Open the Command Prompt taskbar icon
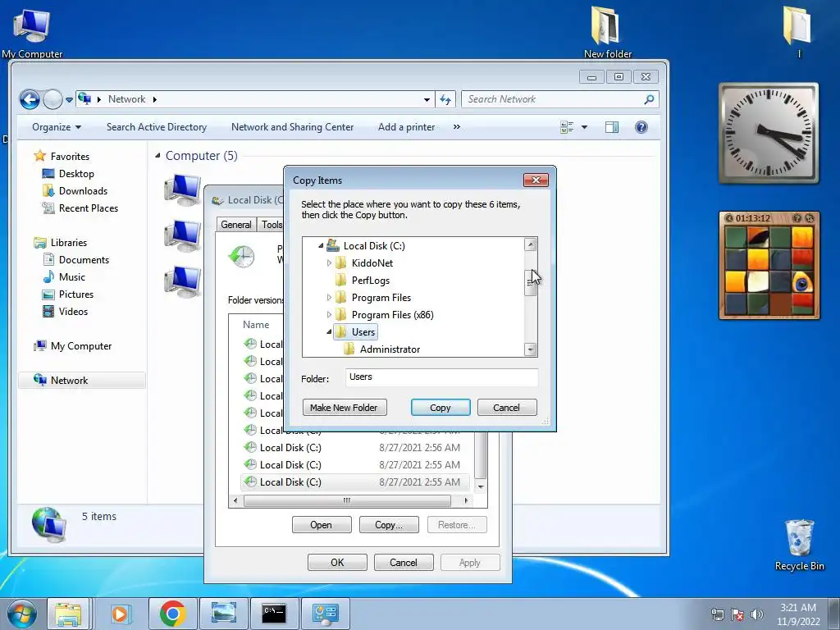The height and width of the screenshot is (630, 840). pyautogui.click(x=273, y=614)
